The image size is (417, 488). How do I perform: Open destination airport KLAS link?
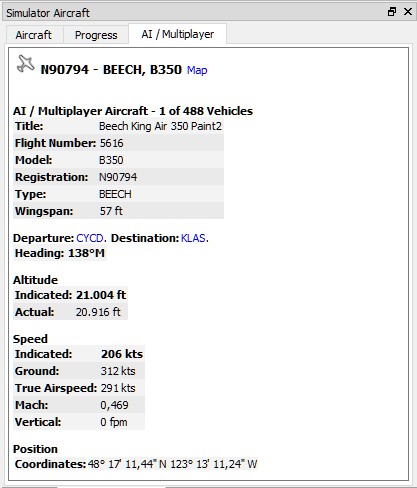click(x=193, y=238)
